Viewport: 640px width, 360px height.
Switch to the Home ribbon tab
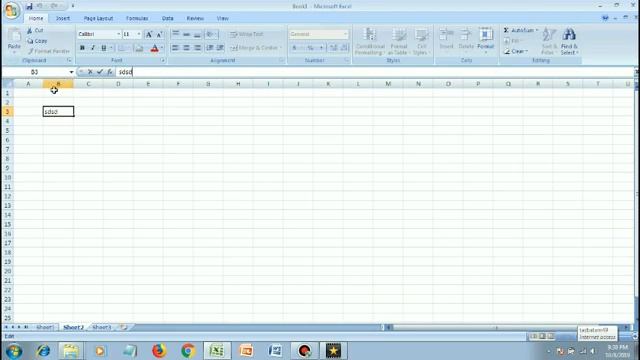click(x=36, y=18)
